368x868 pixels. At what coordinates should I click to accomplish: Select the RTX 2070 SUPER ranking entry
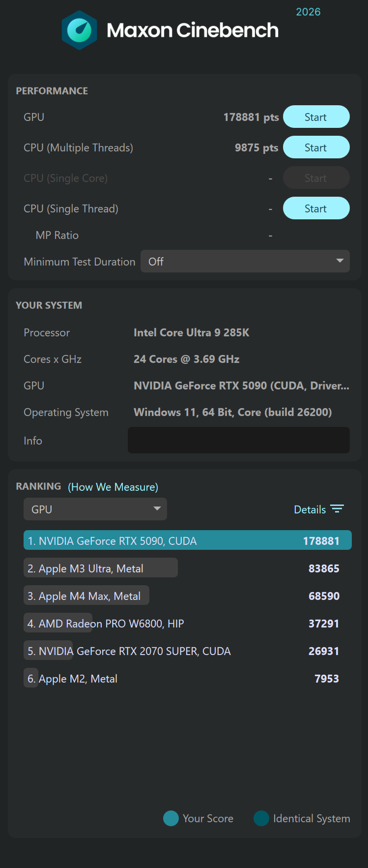(129, 651)
